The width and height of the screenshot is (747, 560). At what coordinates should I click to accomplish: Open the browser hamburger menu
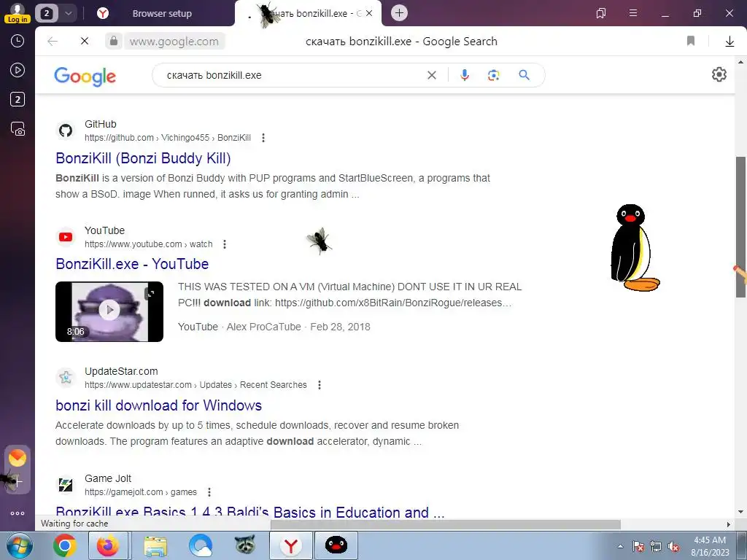[x=633, y=13]
